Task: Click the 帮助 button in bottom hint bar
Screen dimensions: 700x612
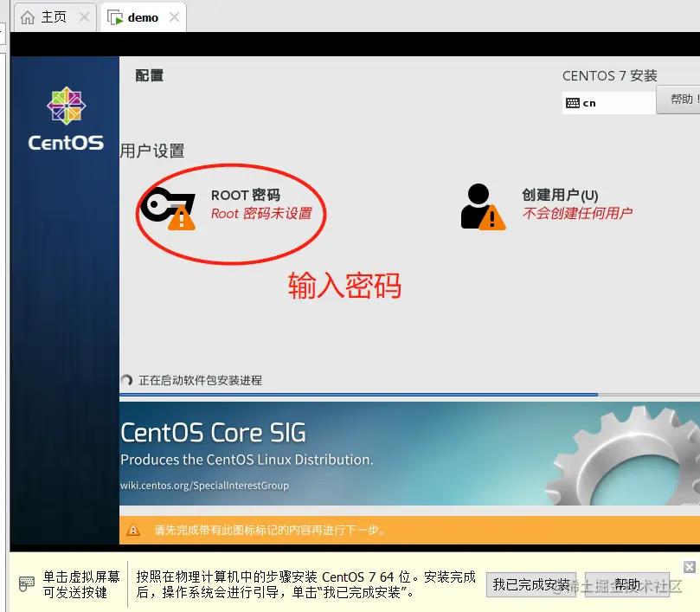Action: (x=626, y=584)
